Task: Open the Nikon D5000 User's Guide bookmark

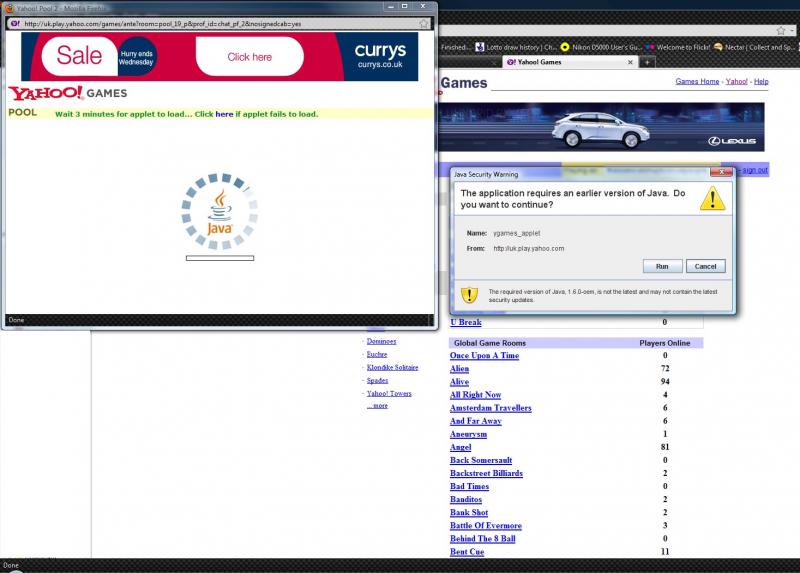Action: [602, 46]
